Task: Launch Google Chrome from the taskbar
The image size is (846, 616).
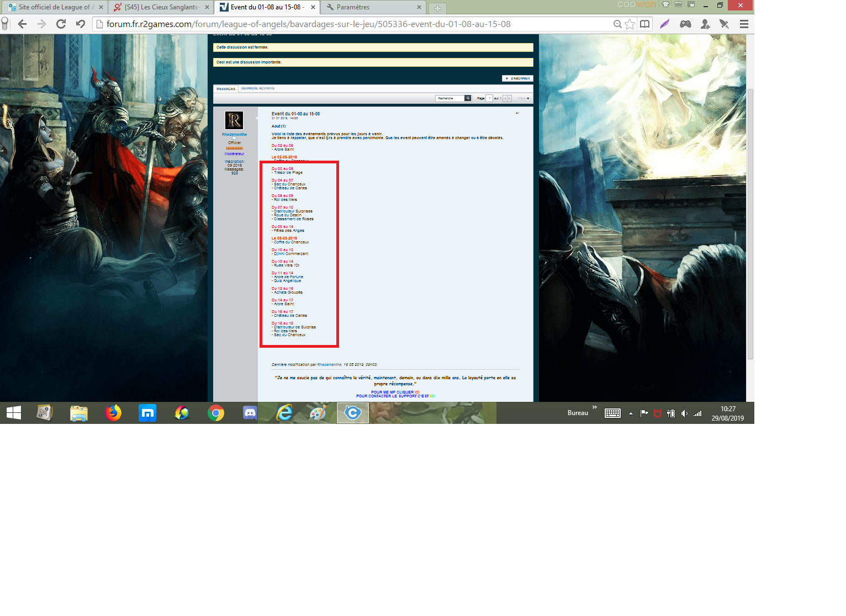Action: pyautogui.click(x=216, y=413)
